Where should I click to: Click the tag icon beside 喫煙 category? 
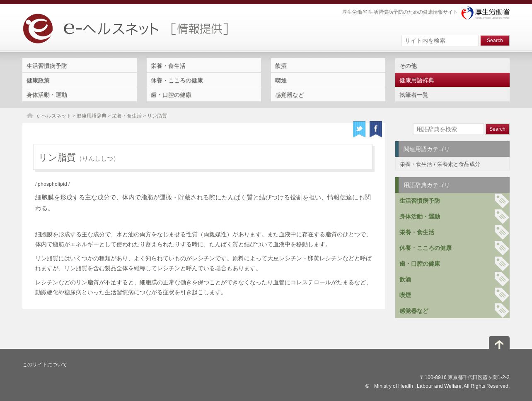[502, 295]
